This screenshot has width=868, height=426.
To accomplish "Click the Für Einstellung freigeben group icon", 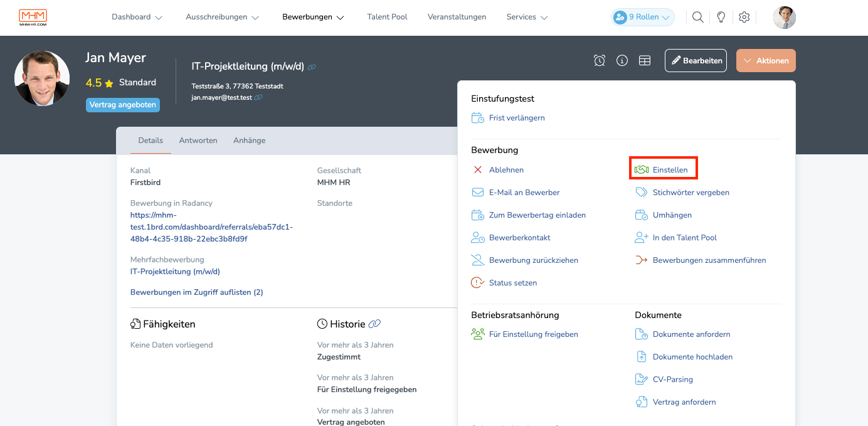I will 478,334.
